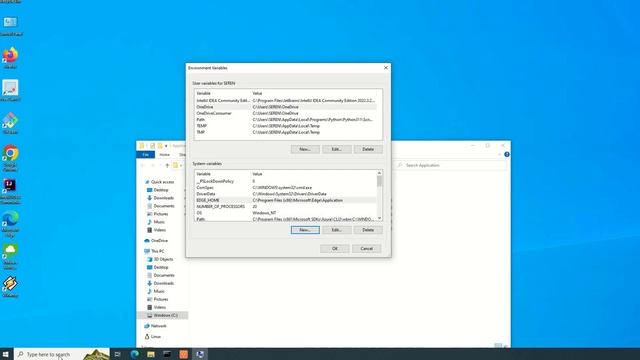The image size is (640, 360).
Task: Click the Search Application field in Explorer
Action: (451, 165)
